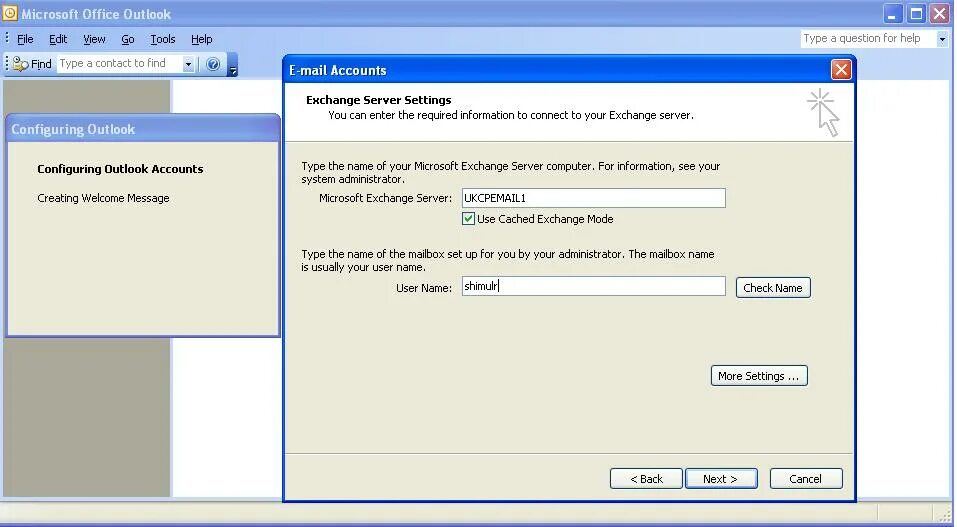This screenshot has height=527, width=957.
Task: Proceed with the Next button
Action: [x=721, y=479]
